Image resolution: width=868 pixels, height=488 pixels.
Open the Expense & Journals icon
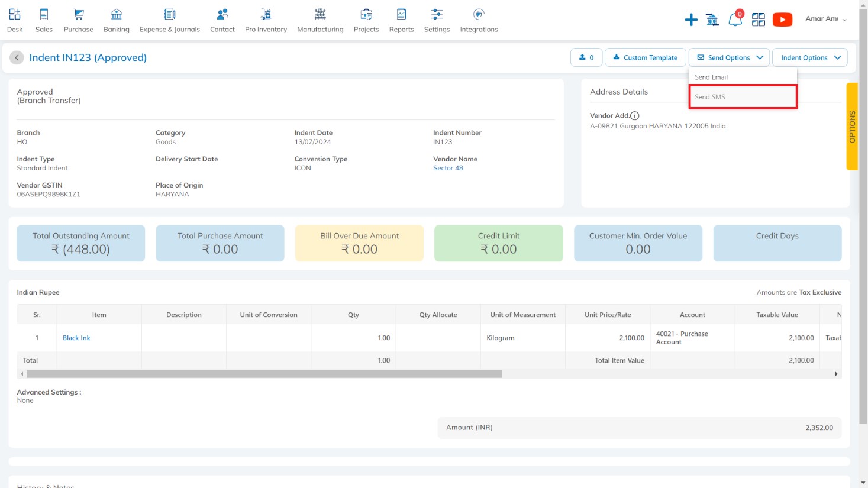click(x=170, y=14)
